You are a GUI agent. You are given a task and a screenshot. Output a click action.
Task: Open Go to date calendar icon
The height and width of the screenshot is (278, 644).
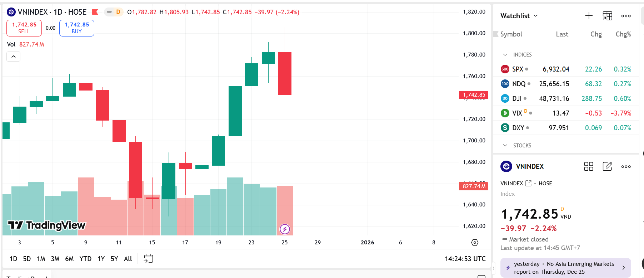pos(148,258)
